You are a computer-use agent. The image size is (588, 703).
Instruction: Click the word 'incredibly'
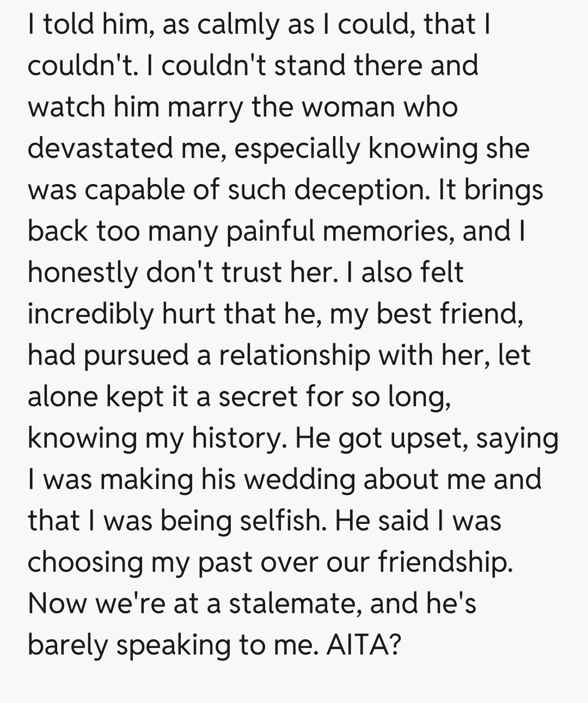tap(90, 314)
